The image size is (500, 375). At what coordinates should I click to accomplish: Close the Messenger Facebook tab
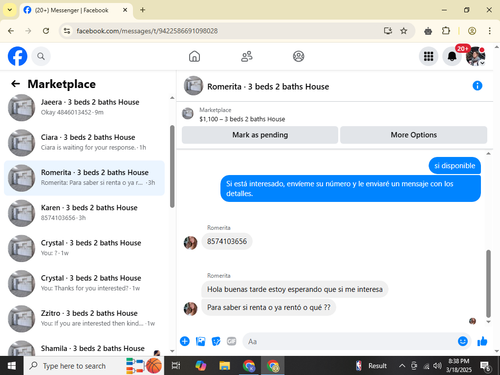[125, 10]
